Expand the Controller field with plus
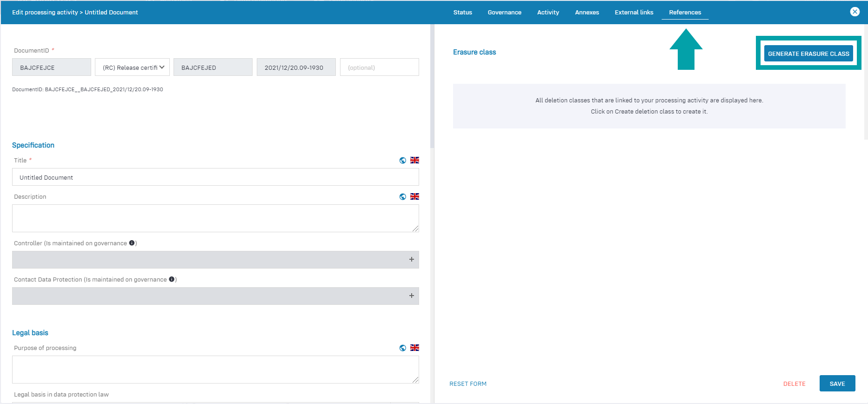The height and width of the screenshot is (404, 868). click(x=411, y=260)
